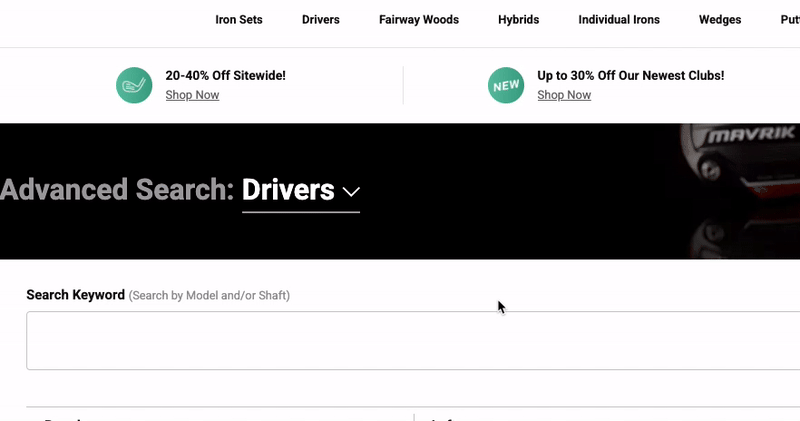Viewport: 800px width, 421px height.
Task: Click Shop Now under 20-40% Off Sitewide
Action: 192,95
